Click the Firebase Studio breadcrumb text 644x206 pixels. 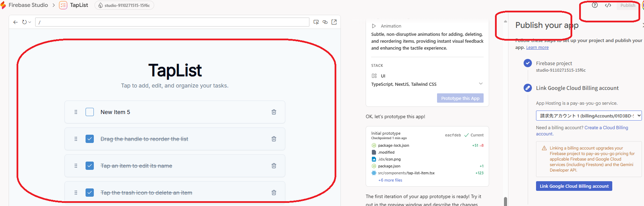[28, 5]
